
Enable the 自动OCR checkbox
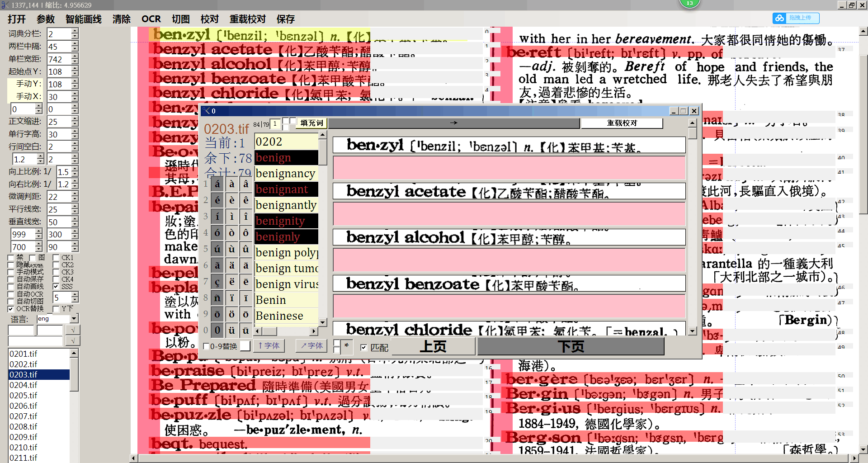click(11, 294)
